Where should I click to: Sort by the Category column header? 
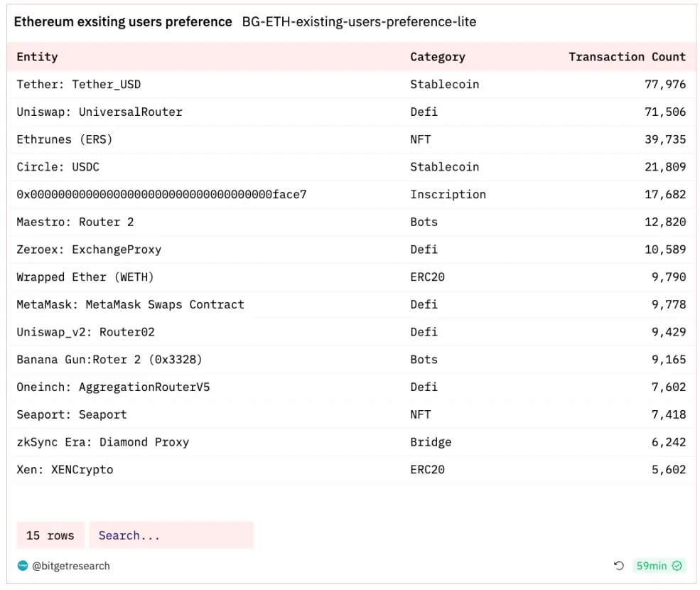[437, 57]
